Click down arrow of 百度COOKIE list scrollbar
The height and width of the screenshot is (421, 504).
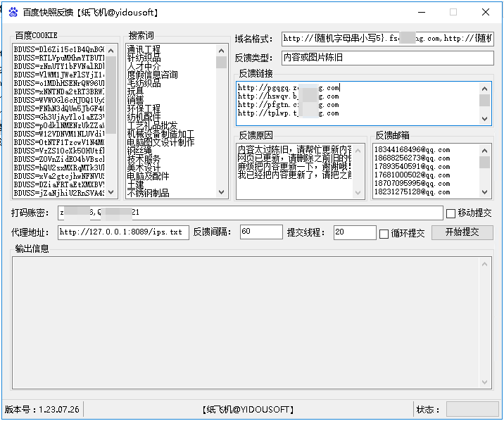(x=111, y=192)
